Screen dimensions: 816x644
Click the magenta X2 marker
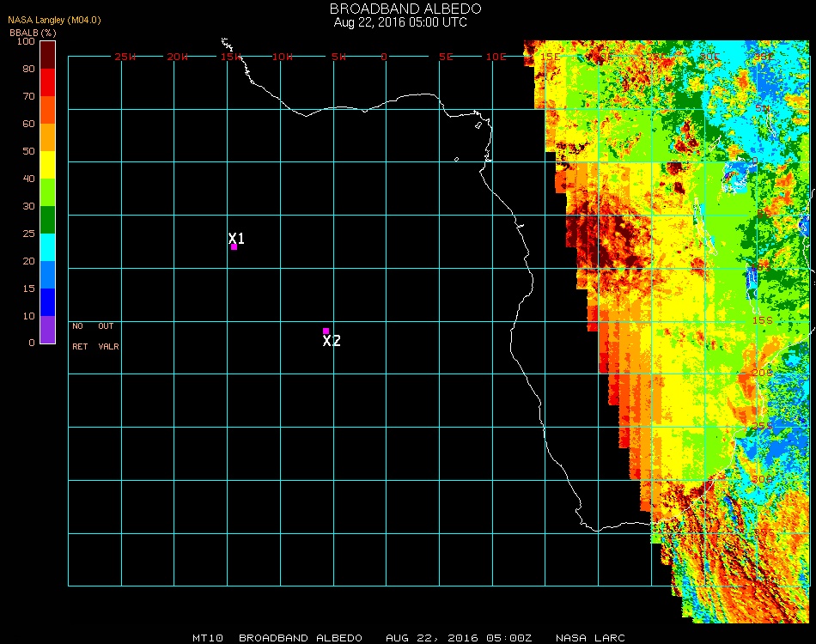pyautogui.click(x=326, y=331)
